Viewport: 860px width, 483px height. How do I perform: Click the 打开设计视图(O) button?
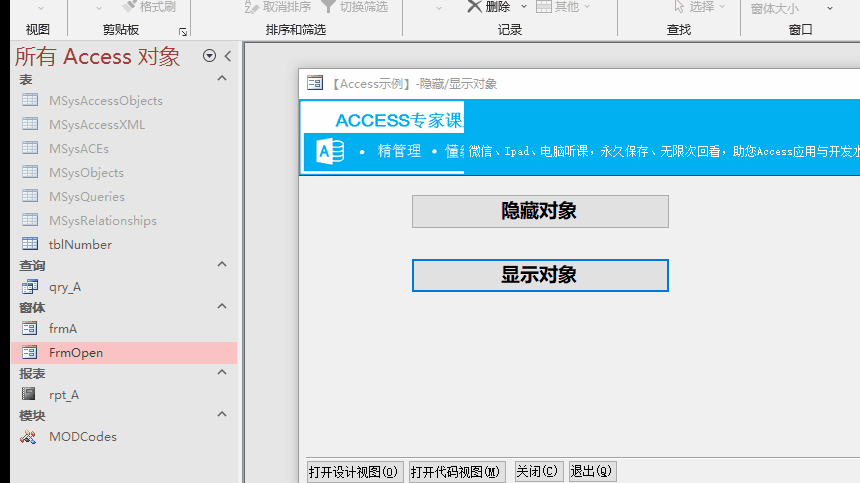(354, 471)
